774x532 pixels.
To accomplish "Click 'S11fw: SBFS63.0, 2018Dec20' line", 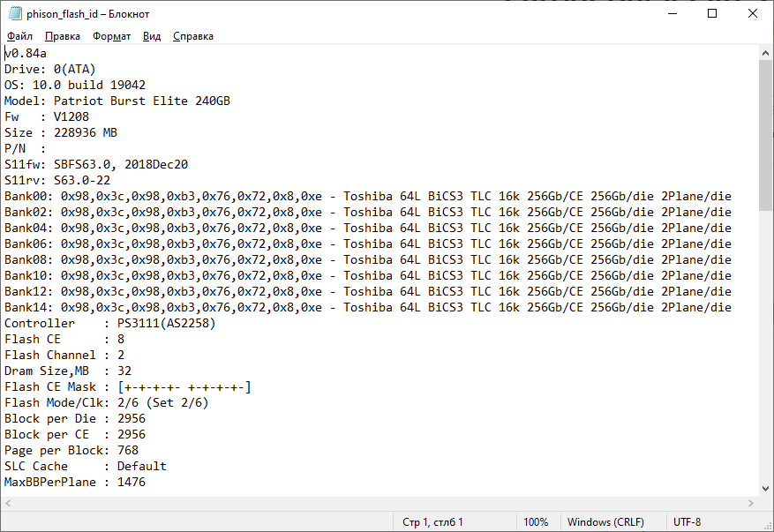I will click(x=96, y=164).
